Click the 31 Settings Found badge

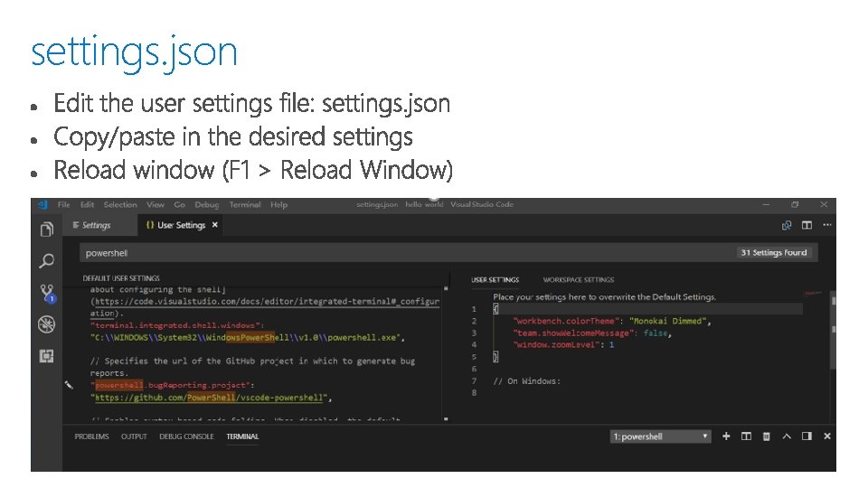tap(774, 253)
